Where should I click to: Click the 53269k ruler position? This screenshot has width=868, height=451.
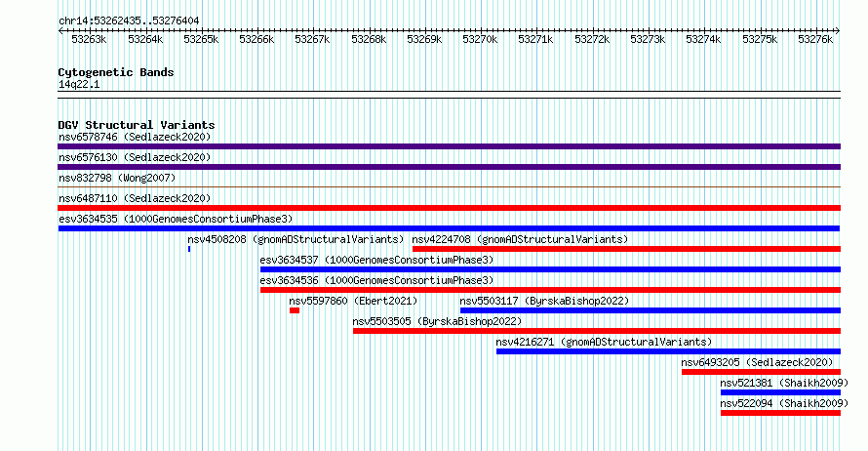[x=424, y=39]
